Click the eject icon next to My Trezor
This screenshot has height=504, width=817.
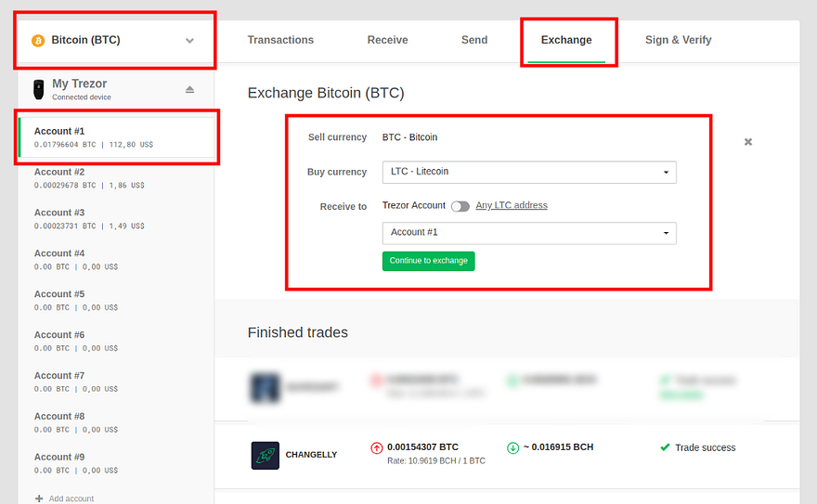point(190,89)
